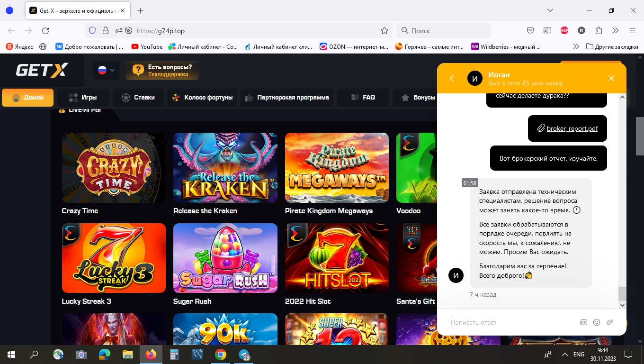Open Windows search from the taskbar
Viewport: 644px width, 364px height.
tap(34, 355)
